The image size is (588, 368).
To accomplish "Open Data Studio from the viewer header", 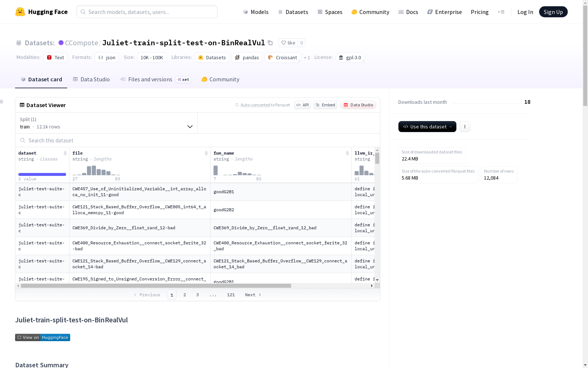I will pyautogui.click(x=358, y=105).
